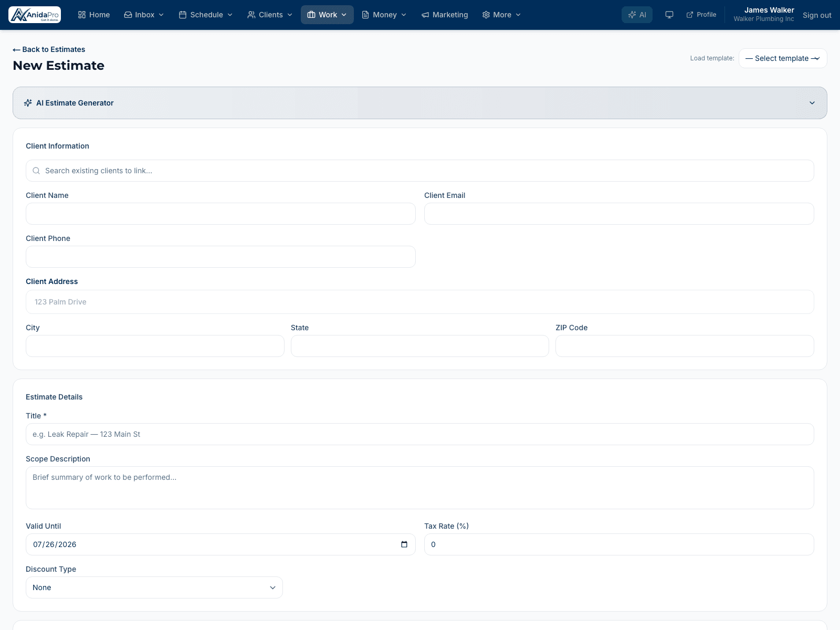Open the Valid Until calendar picker
The image size is (840, 630).
point(404,544)
